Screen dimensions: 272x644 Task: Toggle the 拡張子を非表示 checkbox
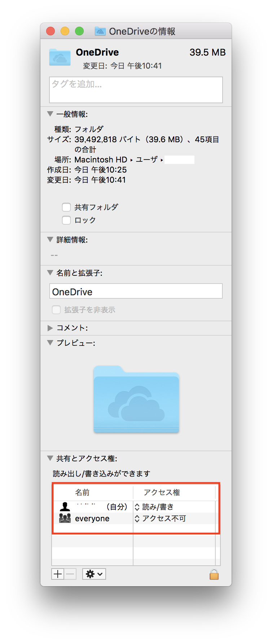[x=56, y=310]
